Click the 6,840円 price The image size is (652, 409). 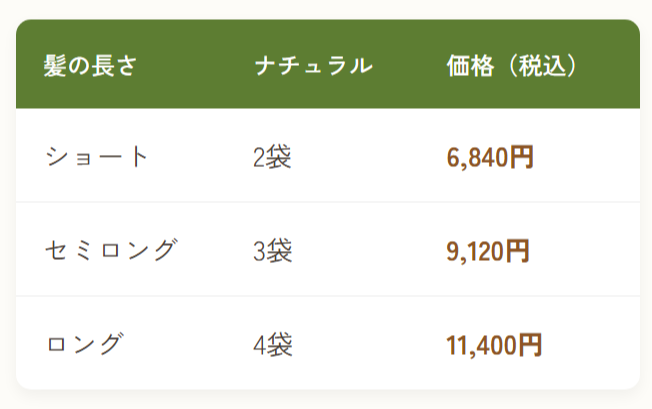pos(490,157)
